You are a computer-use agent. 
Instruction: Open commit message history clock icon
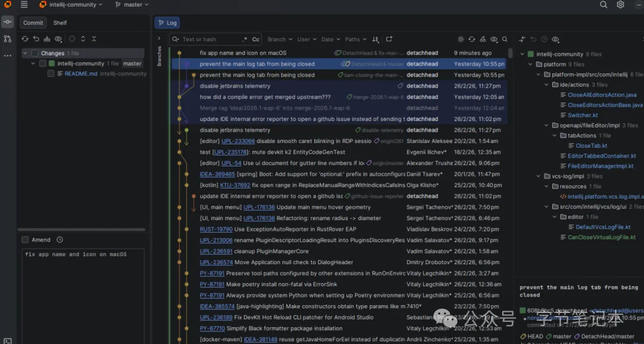click(x=60, y=240)
